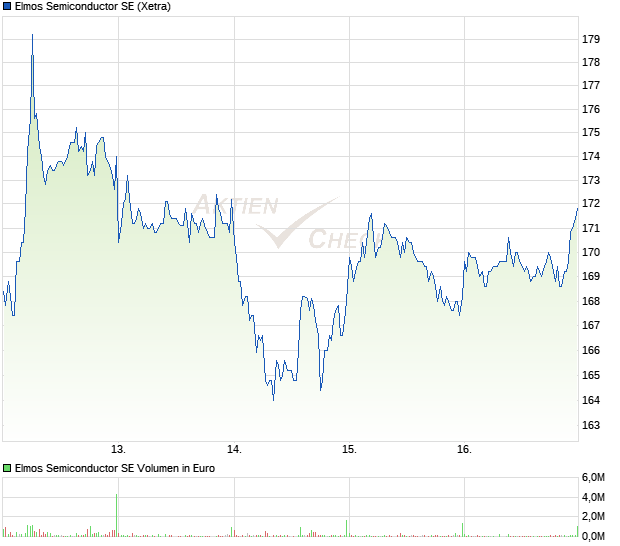This screenshot has height=546, width=620.
Task: Click the 167 price axis label
Action: [591, 325]
